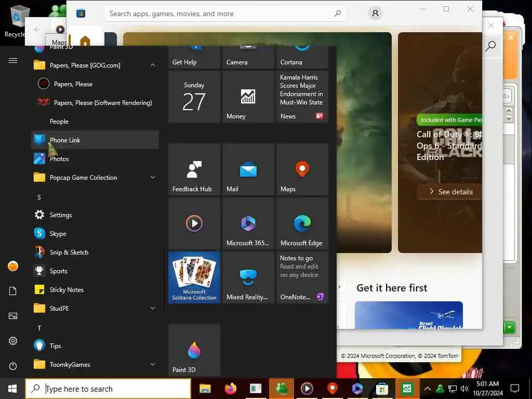Screen dimensions: 532x399
Task: Launch Maps tile in Start menu
Action: tap(302, 169)
